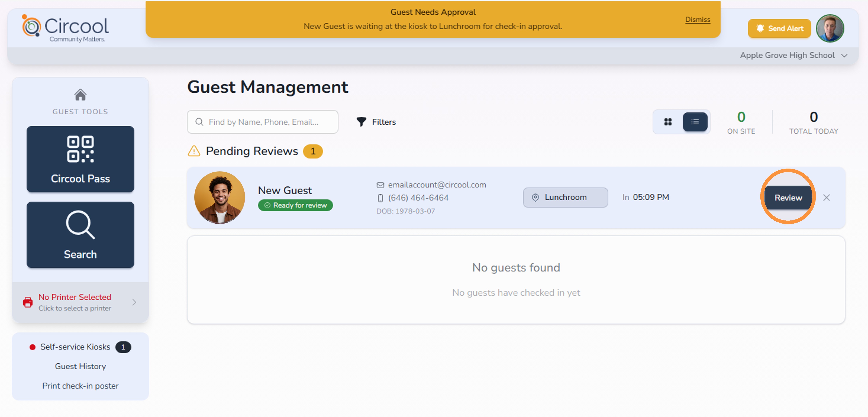Click the Filters label
The height and width of the screenshot is (417, 868).
pos(384,122)
